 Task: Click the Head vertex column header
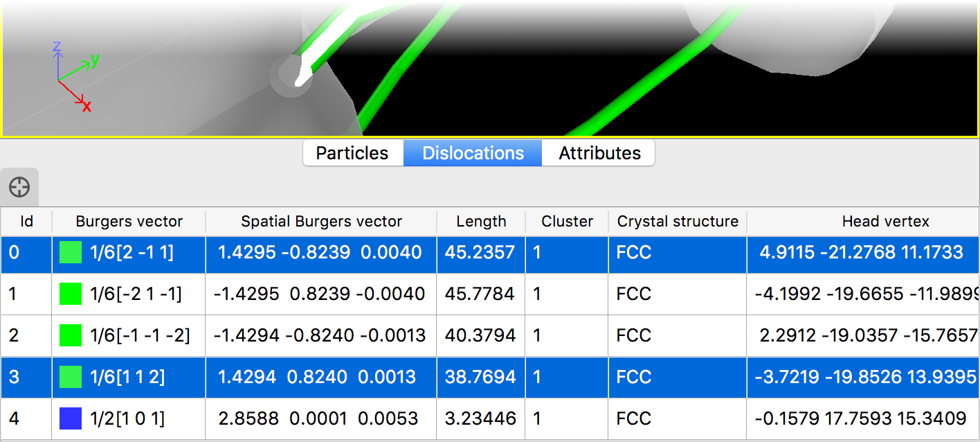(x=885, y=222)
